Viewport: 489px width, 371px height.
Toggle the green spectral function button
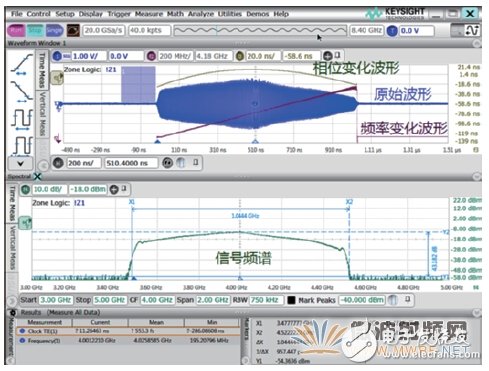pyautogui.click(x=26, y=190)
